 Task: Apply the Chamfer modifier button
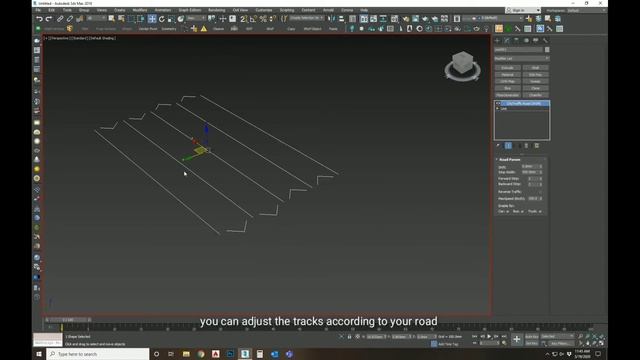[x=536, y=95]
